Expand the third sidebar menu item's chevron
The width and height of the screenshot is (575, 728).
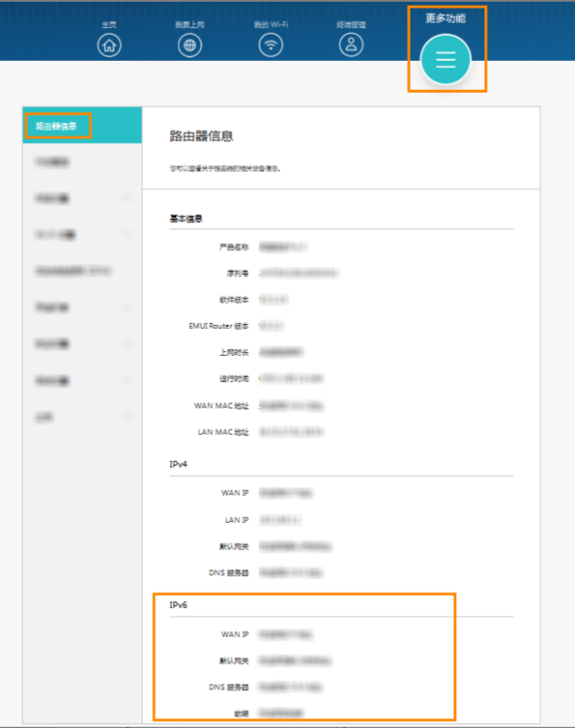(126, 199)
